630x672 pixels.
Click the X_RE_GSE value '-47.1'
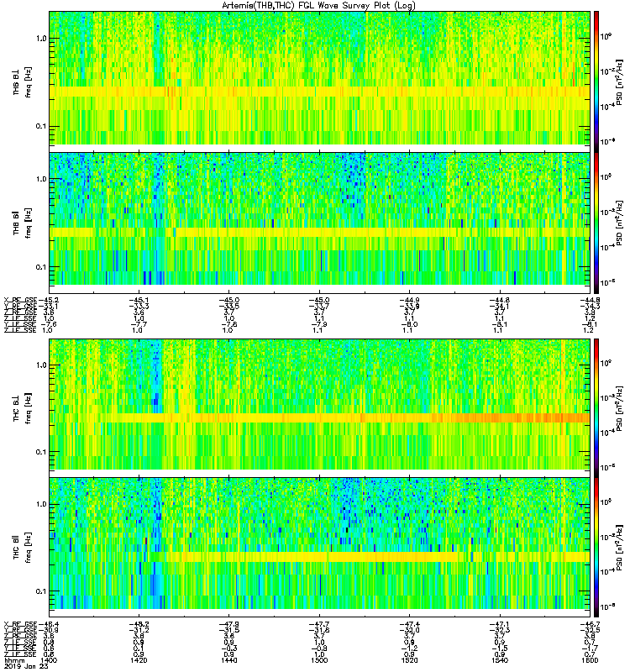tap(500, 624)
